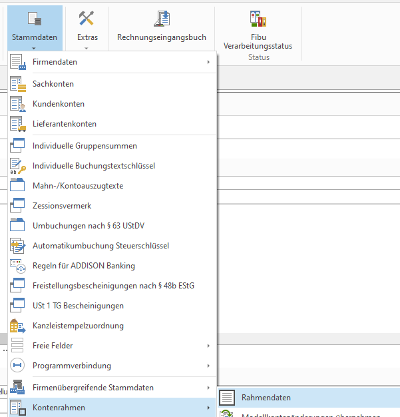400x417 pixels.
Task: Choose Individuelle Gruppensummen
Action: (x=112, y=146)
